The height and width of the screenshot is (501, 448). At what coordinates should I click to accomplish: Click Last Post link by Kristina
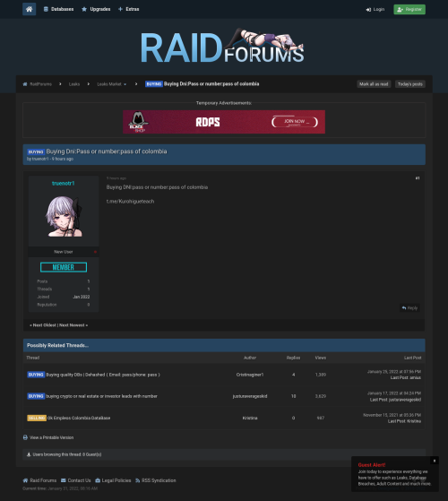pos(397,421)
